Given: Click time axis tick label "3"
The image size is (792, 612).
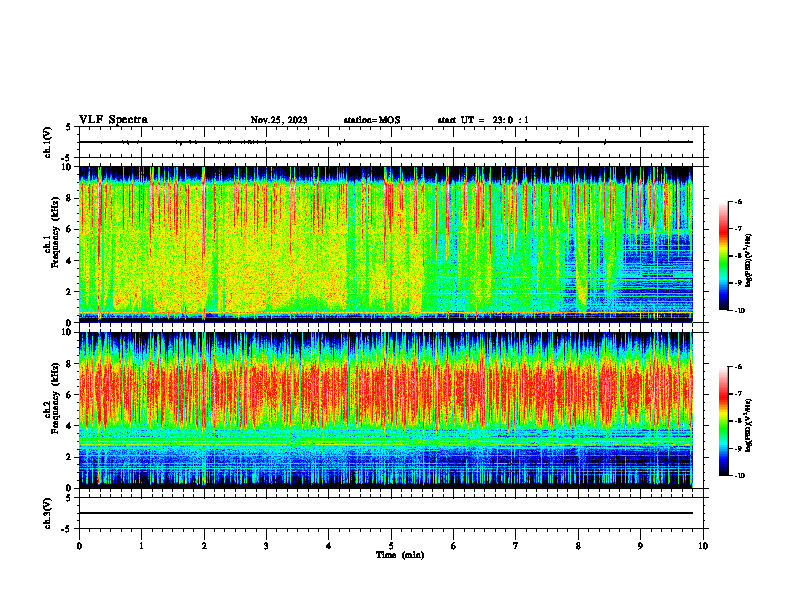Looking at the screenshot, I should click(266, 546).
